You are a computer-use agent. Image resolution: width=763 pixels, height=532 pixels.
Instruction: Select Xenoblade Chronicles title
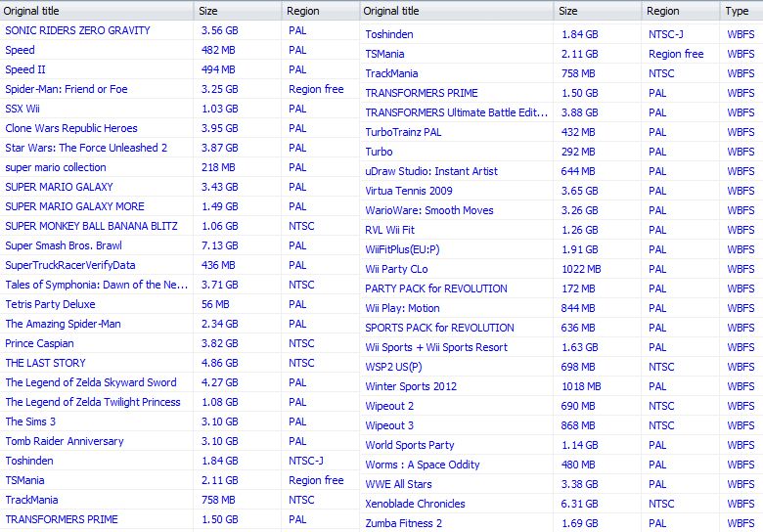click(x=415, y=504)
